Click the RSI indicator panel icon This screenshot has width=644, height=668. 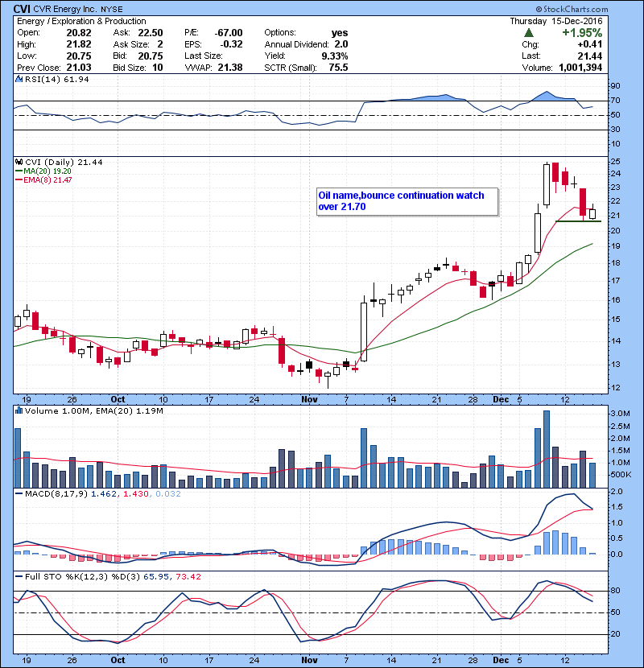(19, 79)
